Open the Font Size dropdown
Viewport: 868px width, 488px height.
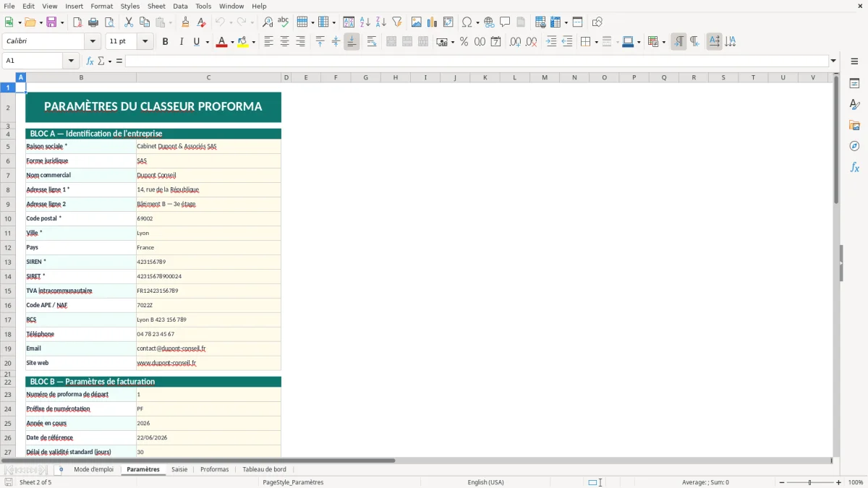145,42
